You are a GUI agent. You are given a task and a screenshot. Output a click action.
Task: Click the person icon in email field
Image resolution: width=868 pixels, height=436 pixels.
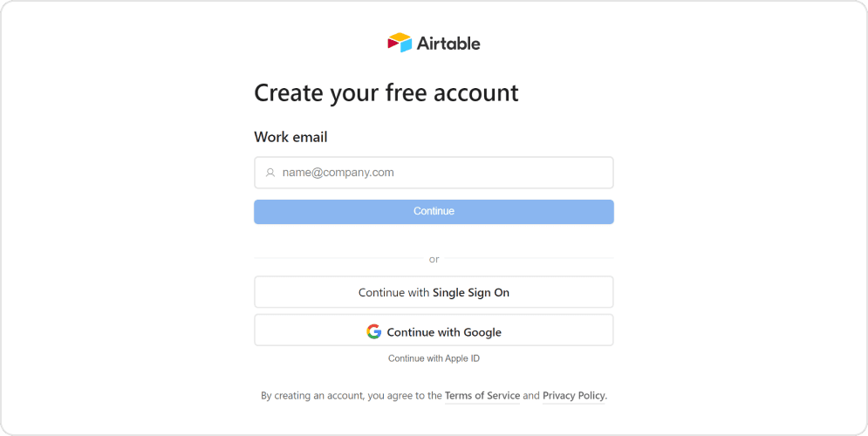point(270,173)
